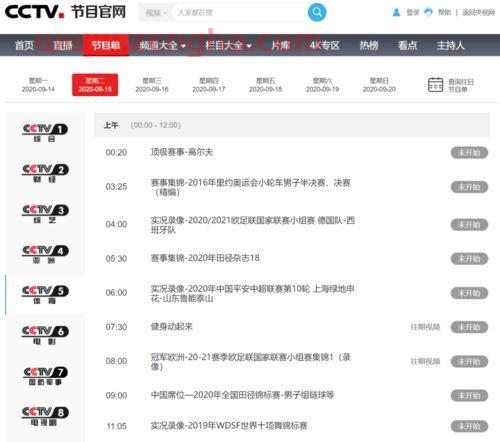
Task: Expand the 频道大全 menu
Action: (162, 45)
